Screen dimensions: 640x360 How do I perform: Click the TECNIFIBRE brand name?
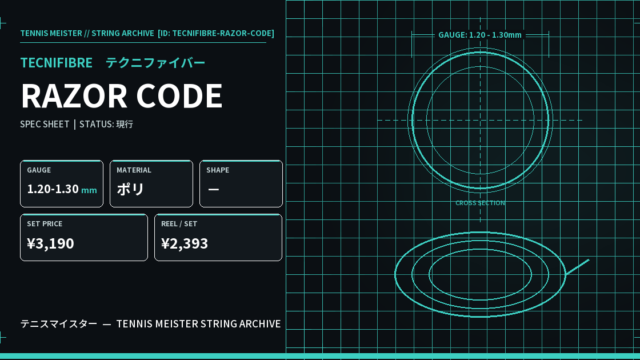click(56, 63)
